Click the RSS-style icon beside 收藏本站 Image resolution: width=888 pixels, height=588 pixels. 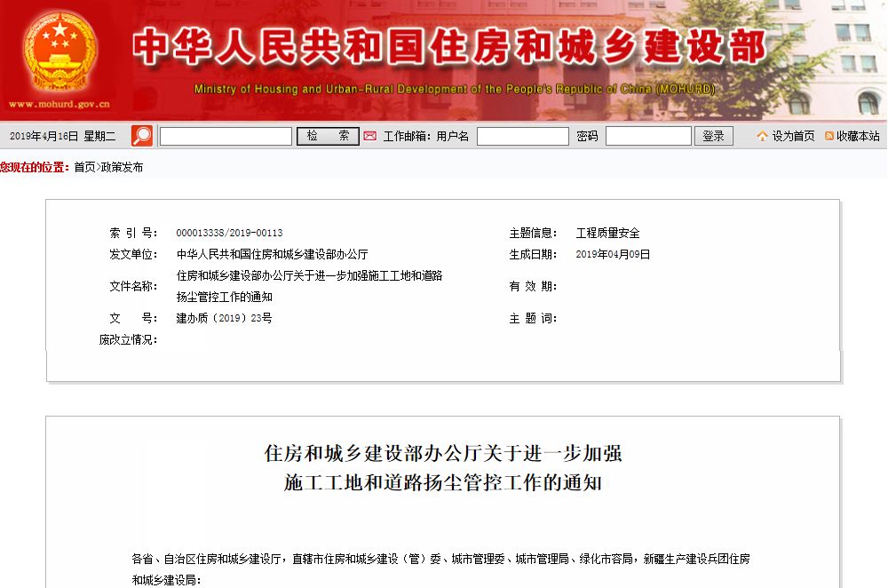(x=829, y=136)
